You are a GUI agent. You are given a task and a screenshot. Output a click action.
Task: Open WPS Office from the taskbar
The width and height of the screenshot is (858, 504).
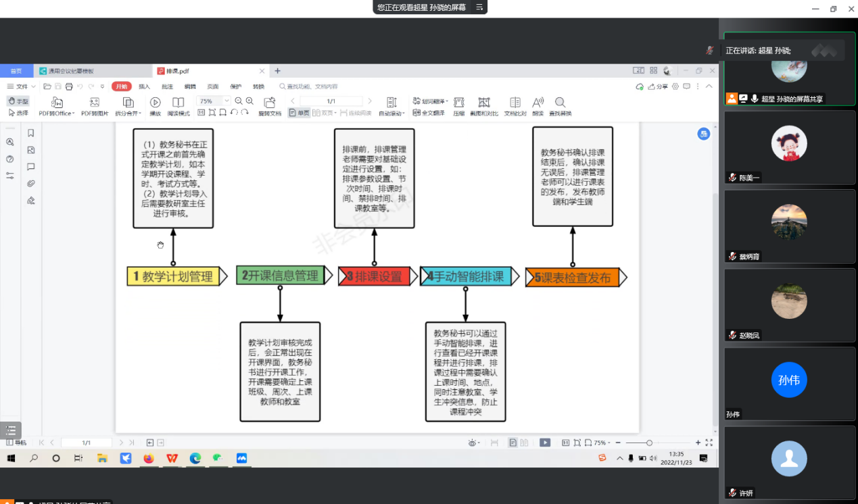[x=172, y=458]
